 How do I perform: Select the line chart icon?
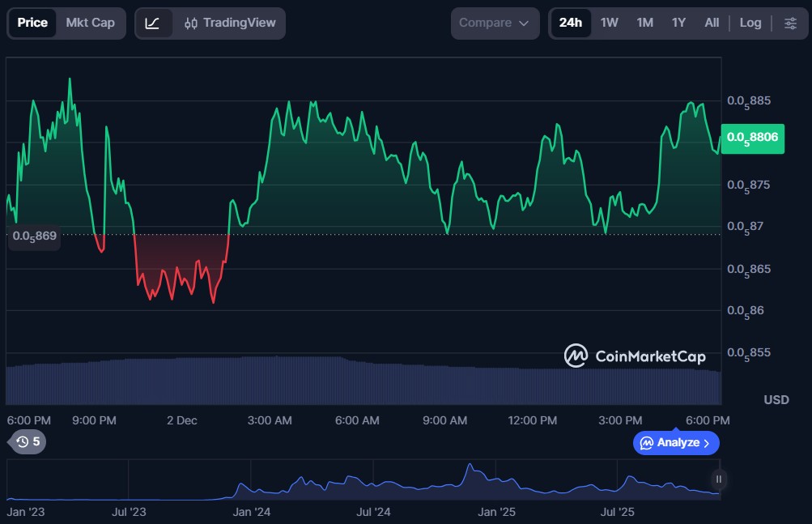pyautogui.click(x=152, y=23)
